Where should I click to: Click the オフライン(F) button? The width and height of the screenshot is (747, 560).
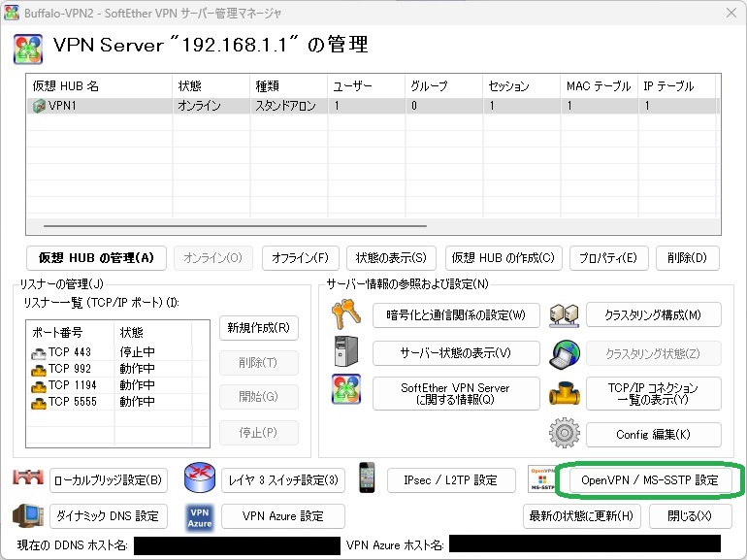[x=300, y=258]
